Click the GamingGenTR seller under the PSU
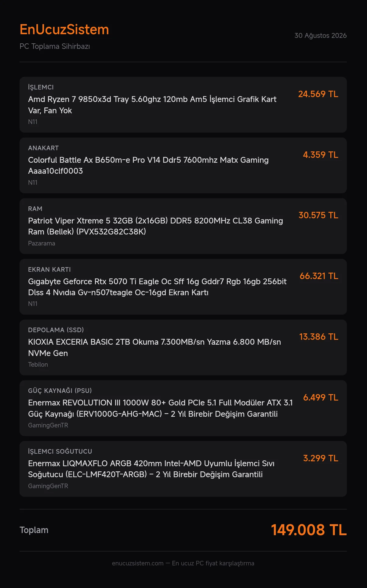This screenshot has height=588, width=367. coord(48,425)
